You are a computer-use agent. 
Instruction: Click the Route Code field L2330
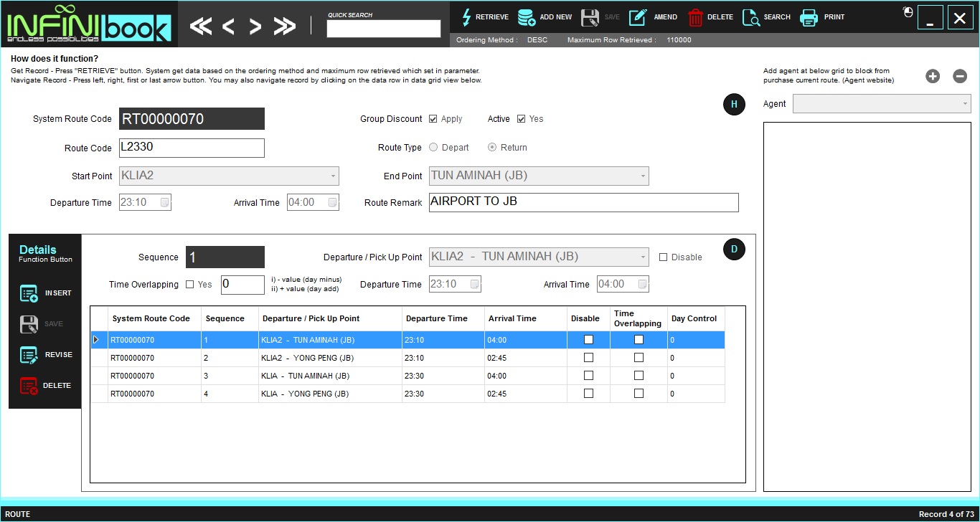point(192,148)
